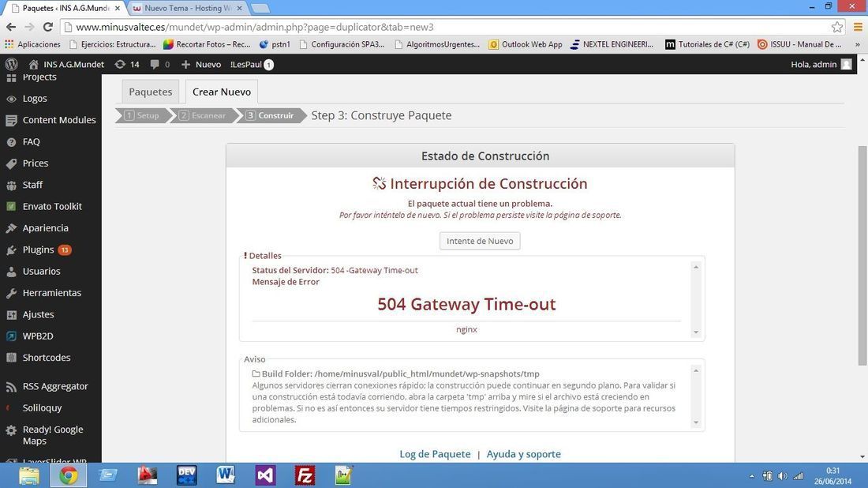Open the comments bubble icon
The image size is (868, 488).
point(155,64)
